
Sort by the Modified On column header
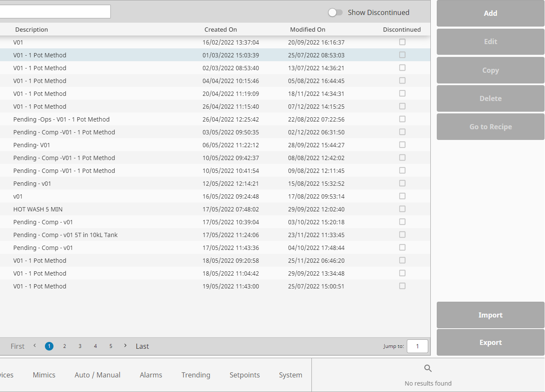coord(308,30)
